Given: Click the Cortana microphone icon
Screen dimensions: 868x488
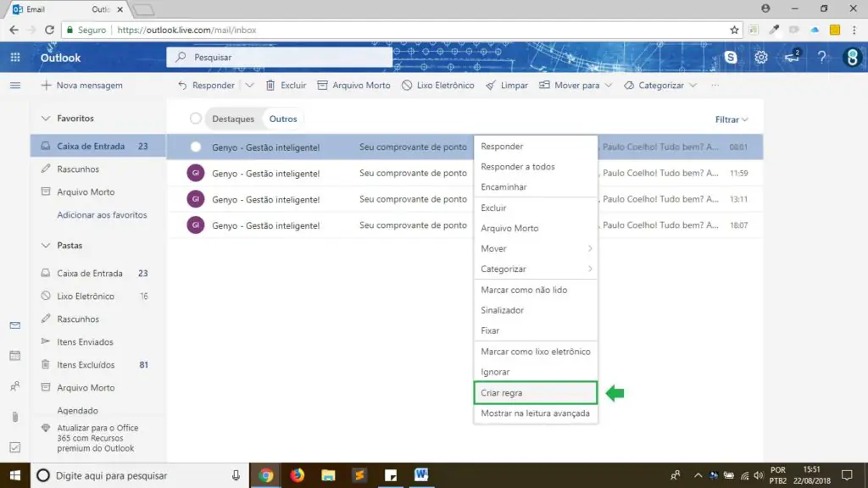Looking at the screenshot, I should [x=236, y=475].
